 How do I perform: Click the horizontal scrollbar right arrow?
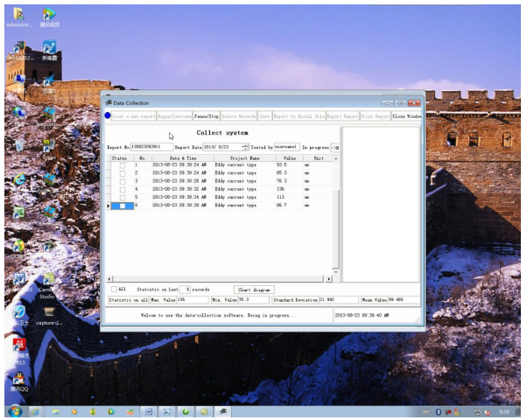pyautogui.click(x=328, y=279)
